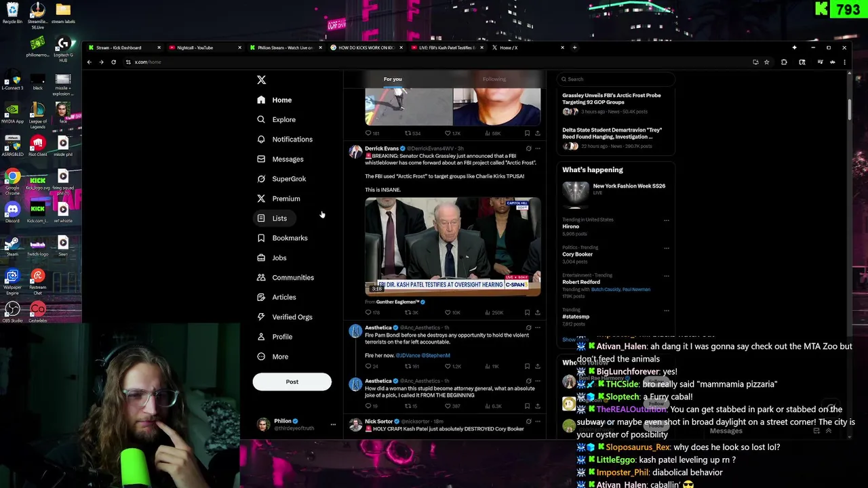Bookmark the top post with 58K views
The height and width of the screenshot is (488, 868).
[527, 134]
